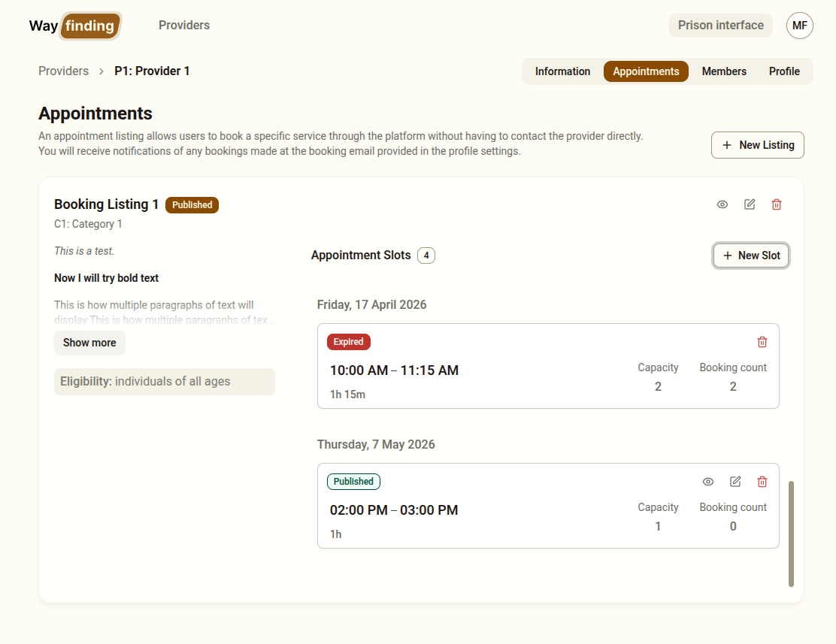Create a New Listing
The width and height of the screenshot is (836, 644).
coord(758,144)
